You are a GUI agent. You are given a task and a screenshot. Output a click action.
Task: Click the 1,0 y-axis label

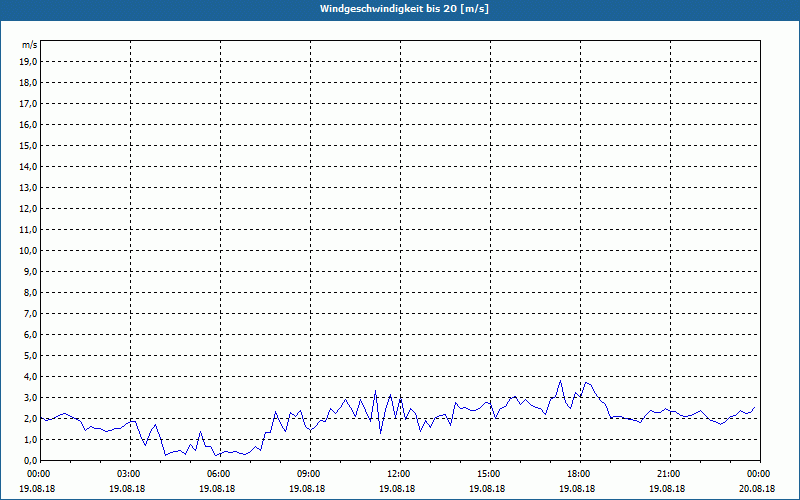pos(31,439)
